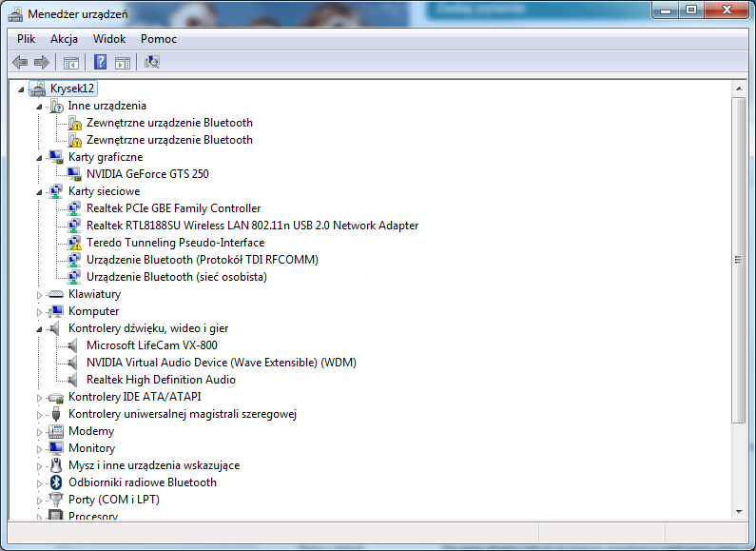Click the Inne urządzenia question mark icon
The width and height of the screenshot is (756, 551).
(56, 106)
